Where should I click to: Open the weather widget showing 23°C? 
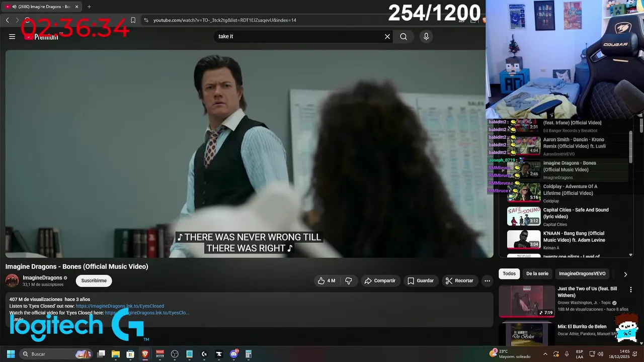click(510, 354)
